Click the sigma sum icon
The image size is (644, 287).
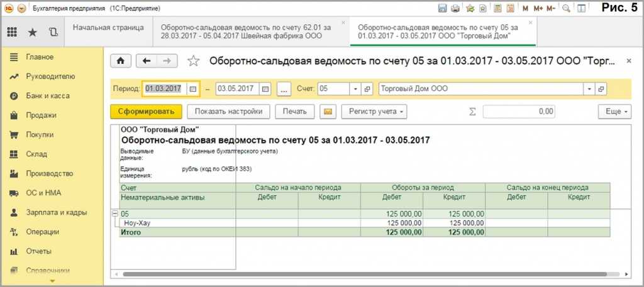click(x=472, y=112)
